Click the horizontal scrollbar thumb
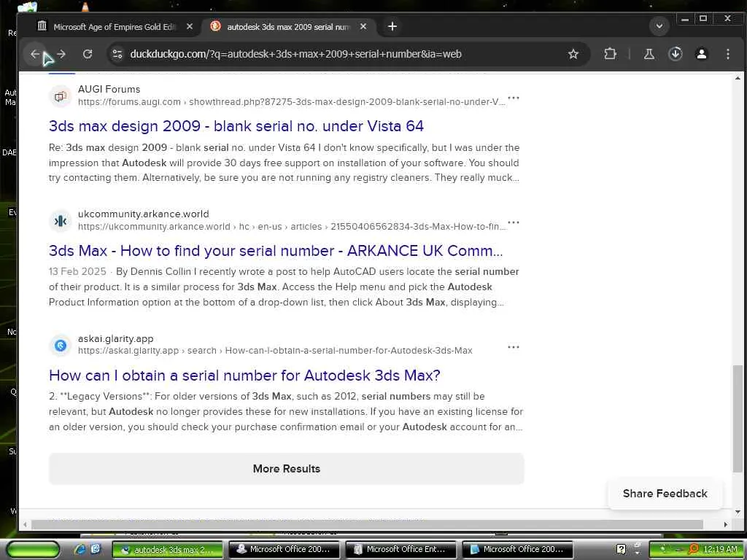 tap(367, 524)
